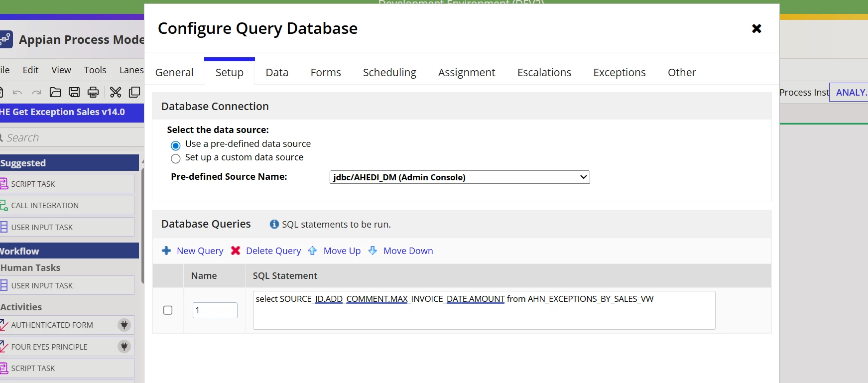Select the 'HE Get Exception Sales v14.0' model tab

(72, 113)
